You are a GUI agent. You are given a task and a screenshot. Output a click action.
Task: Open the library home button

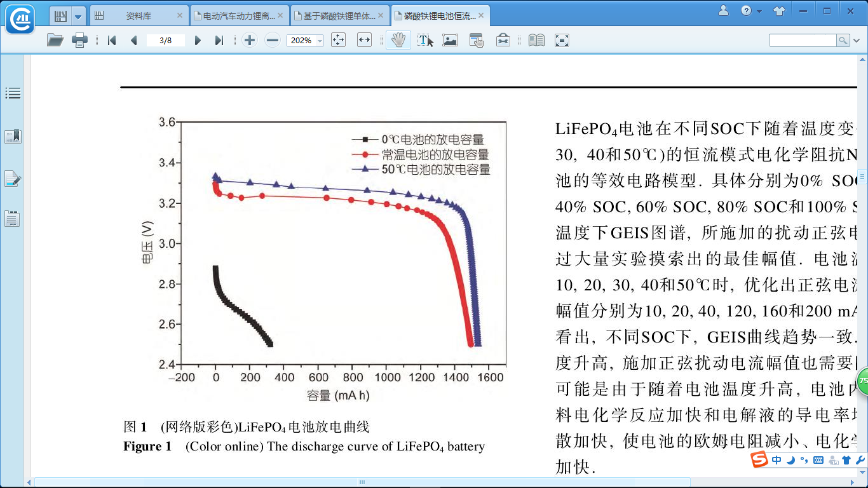point(60,16)
